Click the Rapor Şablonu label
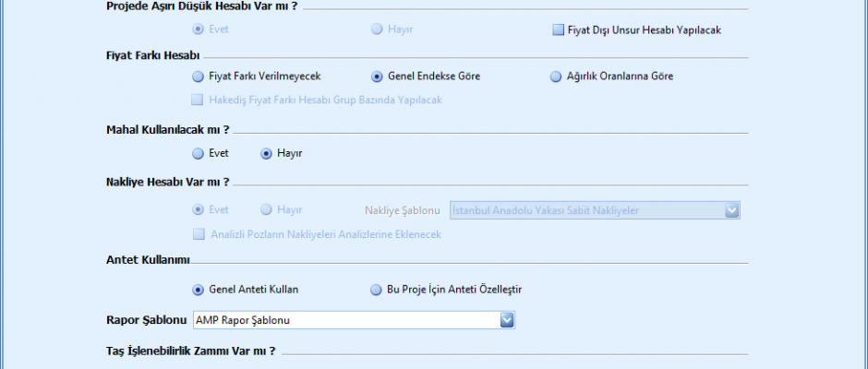Image resolution: width=868 pixels, height=369 pixels. click(148, 320)
